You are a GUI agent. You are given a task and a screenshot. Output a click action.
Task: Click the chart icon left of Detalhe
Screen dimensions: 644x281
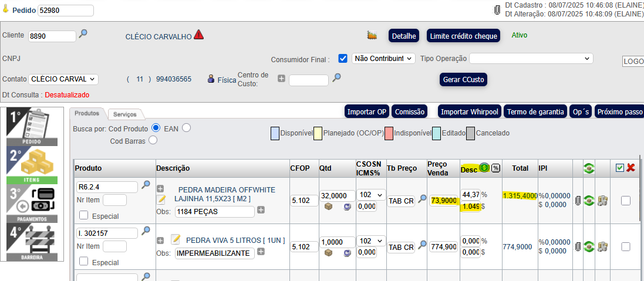click(372, 35)
